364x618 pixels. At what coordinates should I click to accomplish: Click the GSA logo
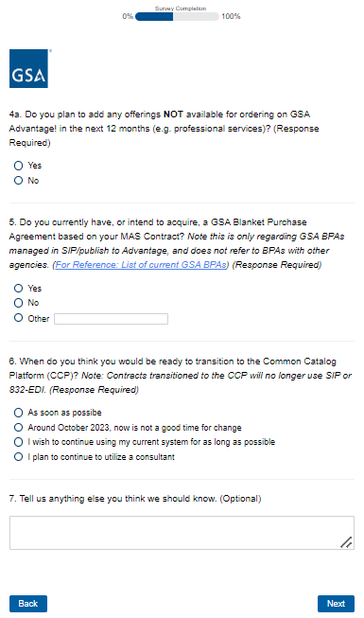point(28,68)
